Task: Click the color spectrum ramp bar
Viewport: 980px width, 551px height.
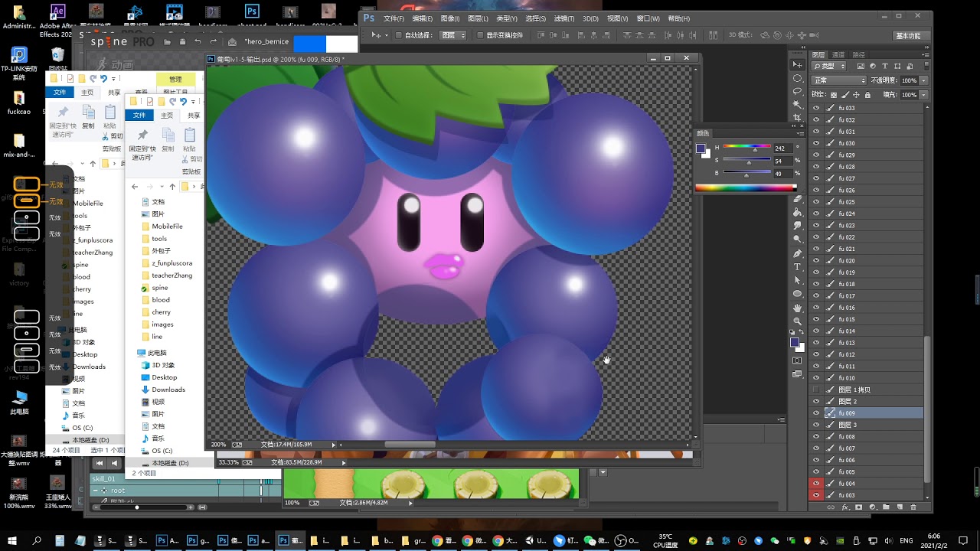Action: click(x=746, y=187)
